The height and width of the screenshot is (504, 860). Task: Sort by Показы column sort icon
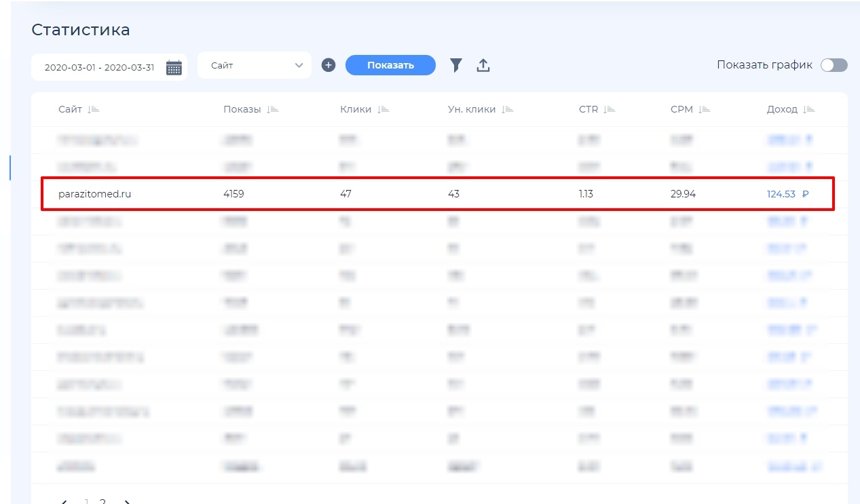pyautogui.click(x=273, y=109)
